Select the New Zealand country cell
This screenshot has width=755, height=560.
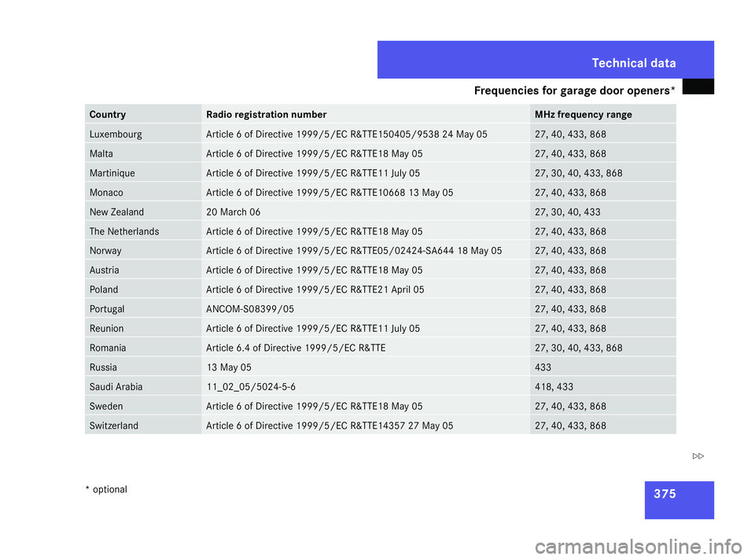[x=143, y=212]
